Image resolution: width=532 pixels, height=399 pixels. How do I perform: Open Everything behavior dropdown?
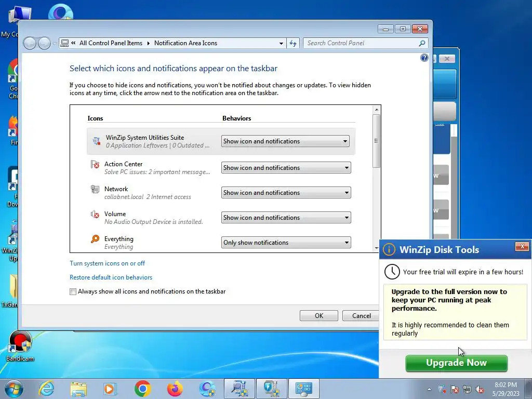[286, 243]
